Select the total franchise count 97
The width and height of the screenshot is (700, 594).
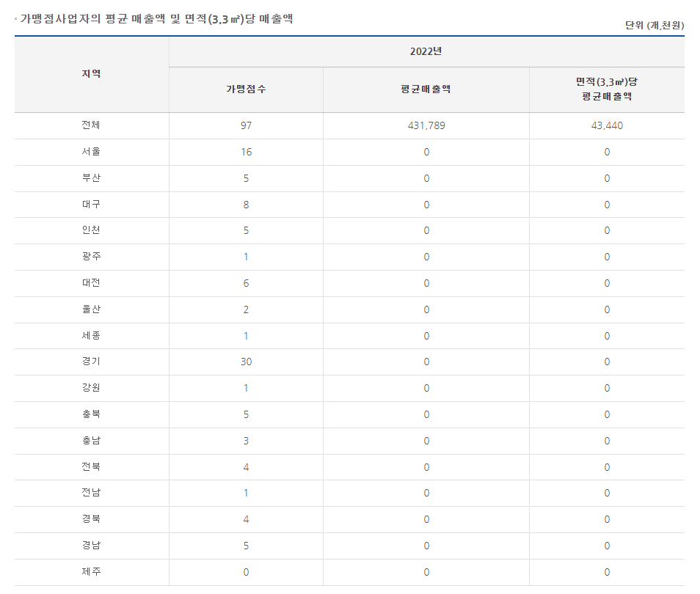246,126
